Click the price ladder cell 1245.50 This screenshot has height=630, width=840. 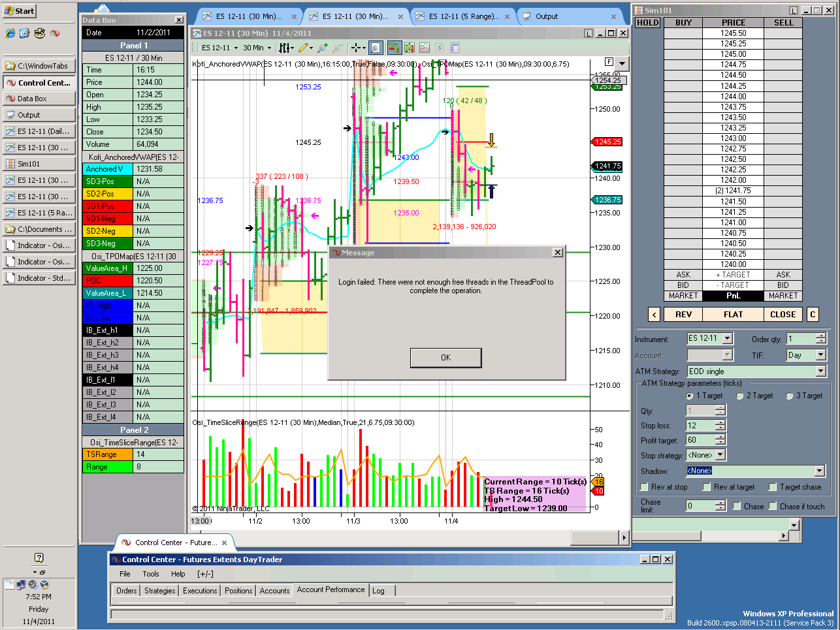point(734,33)
